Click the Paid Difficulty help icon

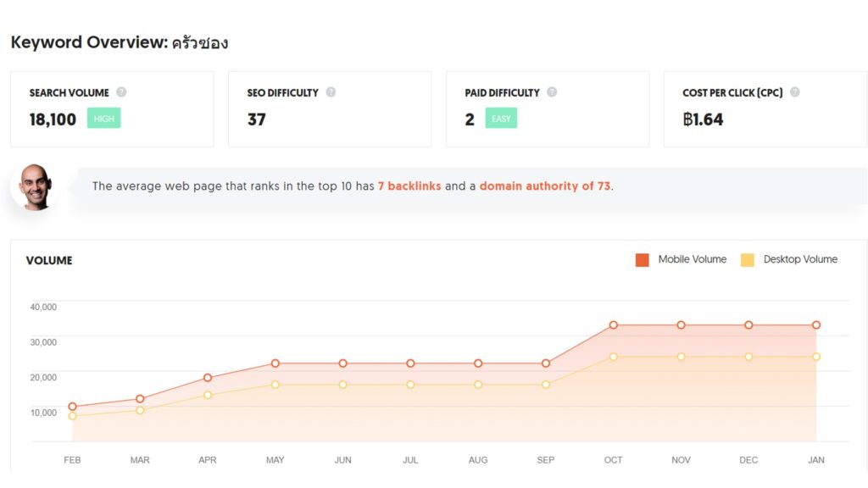tap(552, 91)
